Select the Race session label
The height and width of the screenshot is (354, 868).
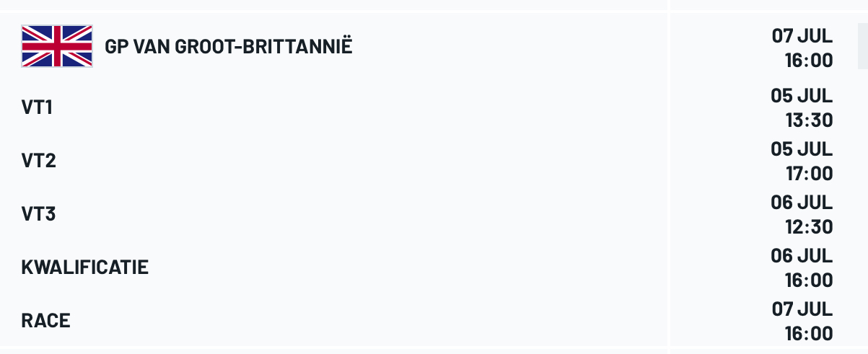46,322
